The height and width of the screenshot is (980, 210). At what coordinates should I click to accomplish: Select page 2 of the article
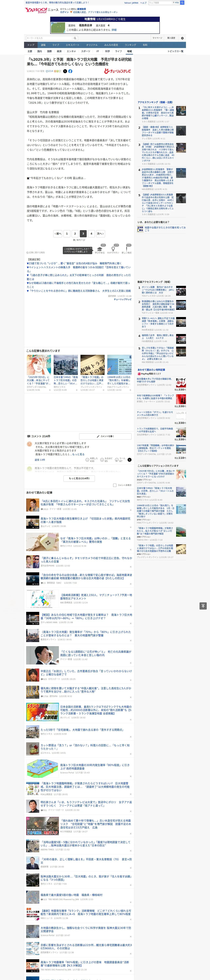coord(75,234)
